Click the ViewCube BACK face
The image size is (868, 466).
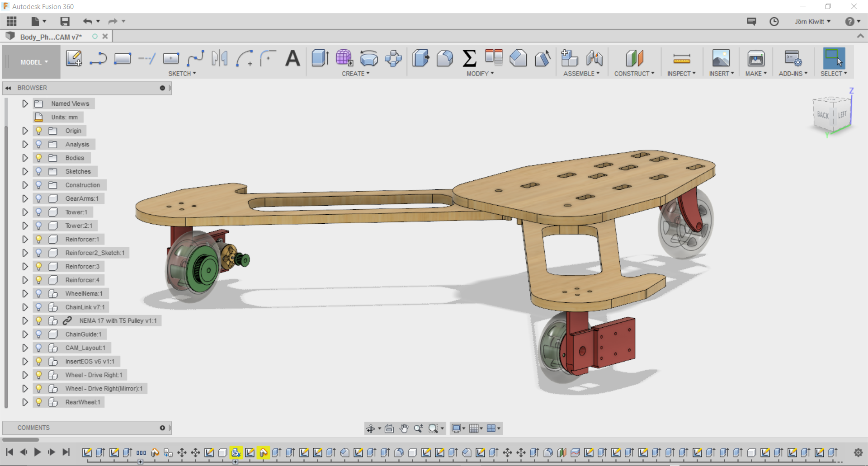pyautogui.click(x=823, y=115)
